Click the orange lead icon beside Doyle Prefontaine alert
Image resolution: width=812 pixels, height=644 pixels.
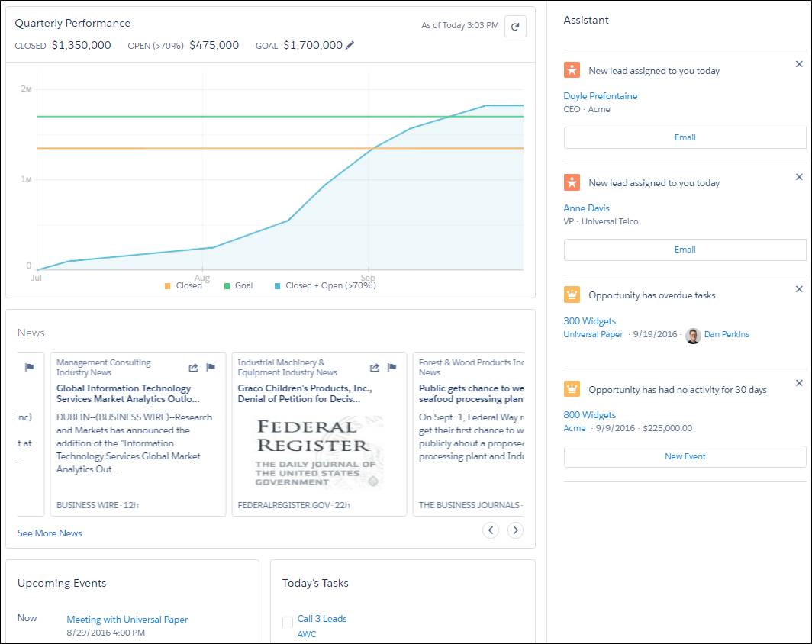click(x=572, y=69)
